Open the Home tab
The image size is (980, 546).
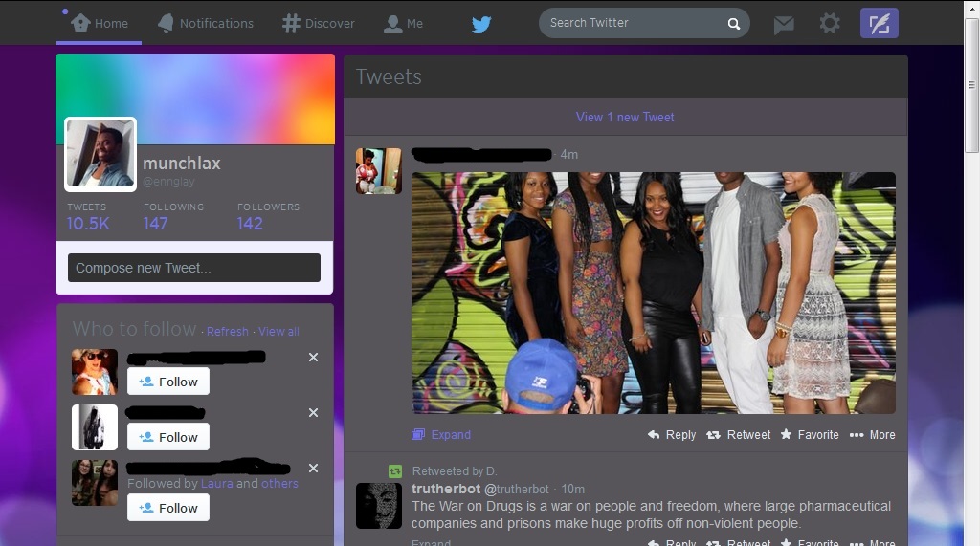pos(100,23)
